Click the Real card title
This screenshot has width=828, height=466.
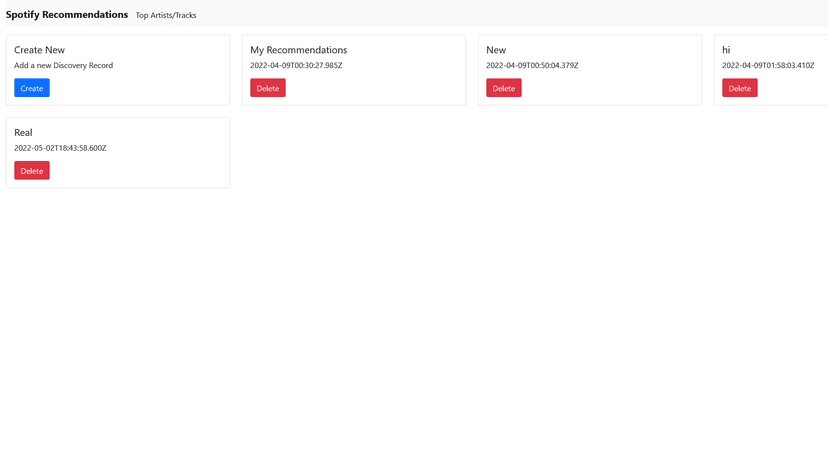(23, 133)
